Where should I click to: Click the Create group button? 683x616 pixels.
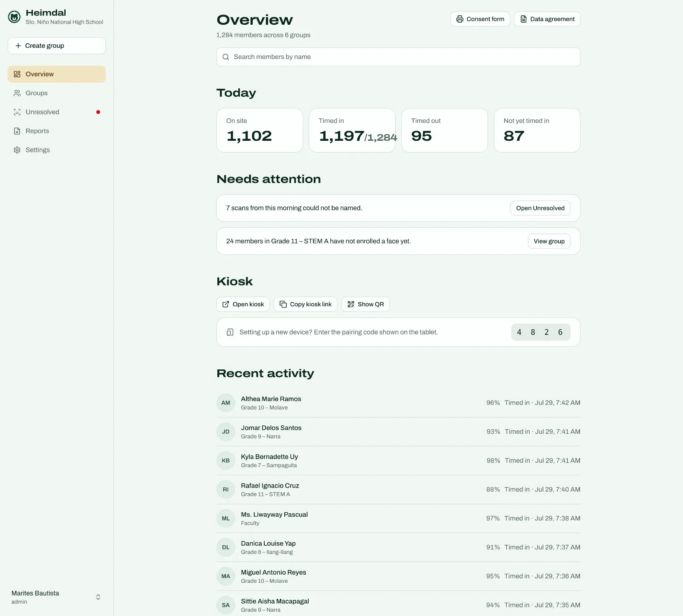pos(57,46)
